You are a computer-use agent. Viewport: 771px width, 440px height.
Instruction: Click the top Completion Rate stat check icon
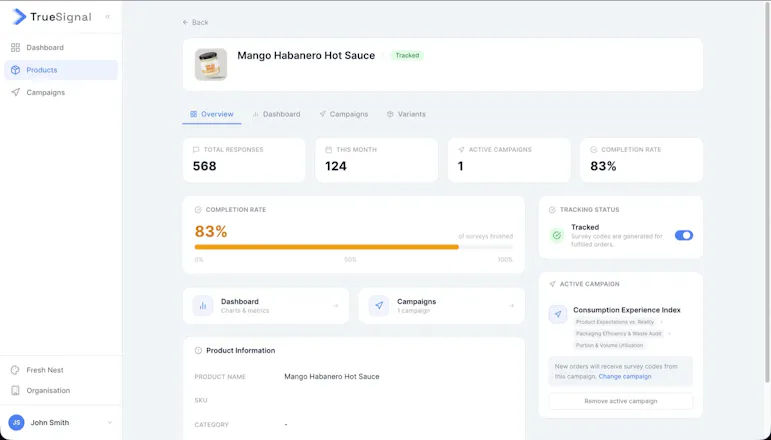click(593, 149)
